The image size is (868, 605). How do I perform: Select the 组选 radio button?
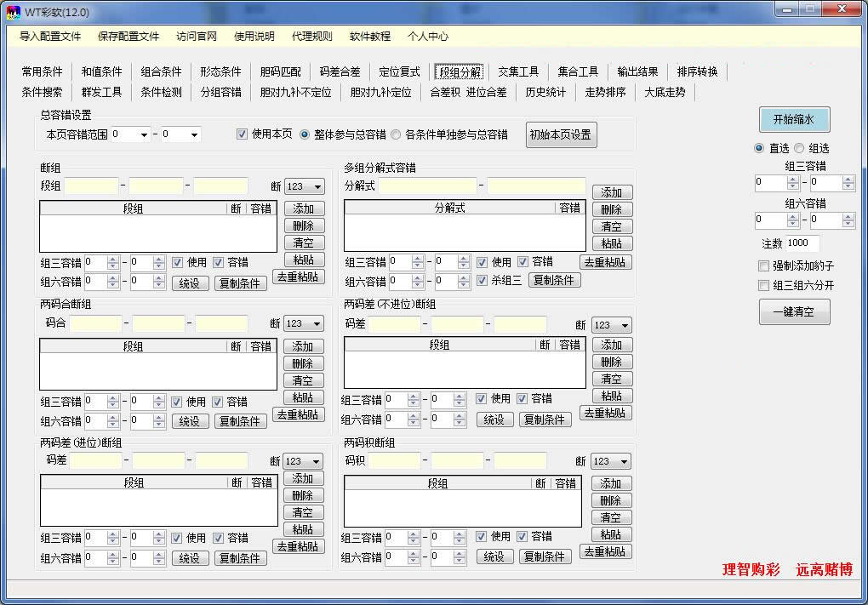point(797,147)
